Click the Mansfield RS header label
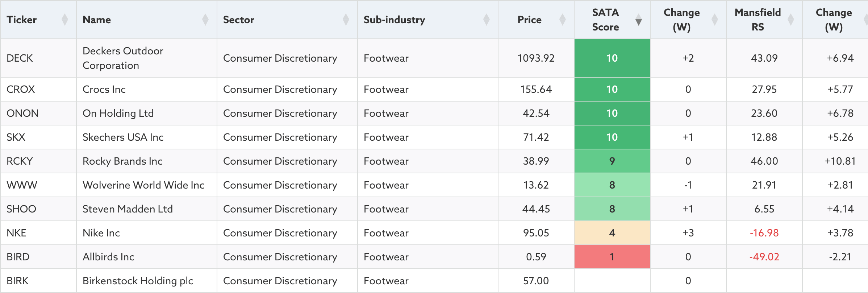Viewport: 868px width, 293px height. [x=758, y=20]
